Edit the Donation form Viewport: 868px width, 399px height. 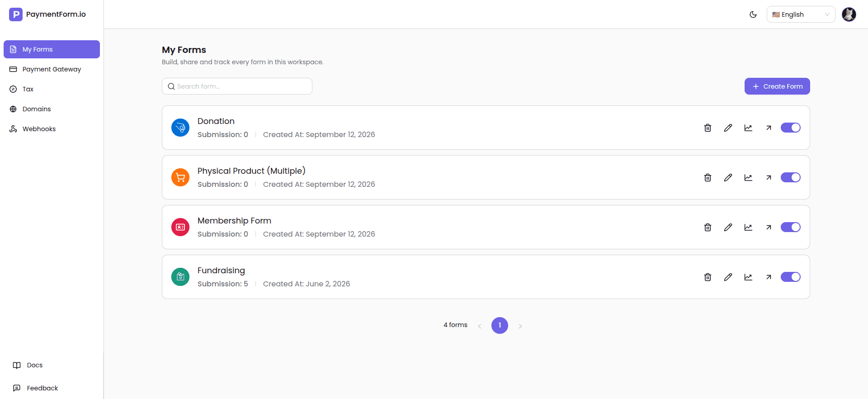tap(728, 128)
